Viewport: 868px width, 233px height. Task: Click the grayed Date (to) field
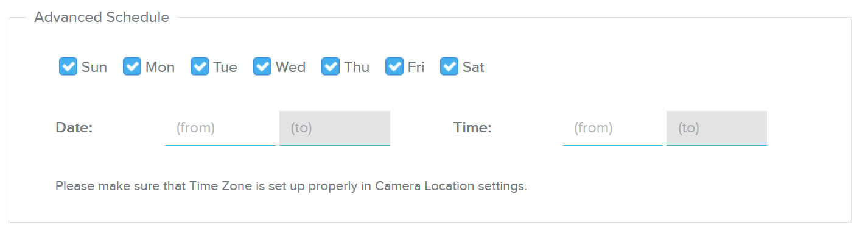(335, 128)
